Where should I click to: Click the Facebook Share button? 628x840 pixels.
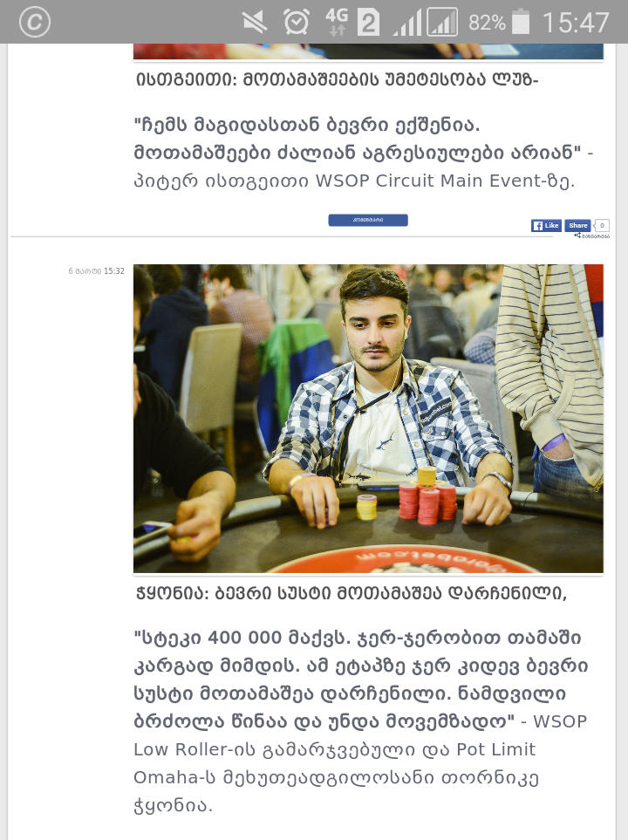[x=577, y=226]
